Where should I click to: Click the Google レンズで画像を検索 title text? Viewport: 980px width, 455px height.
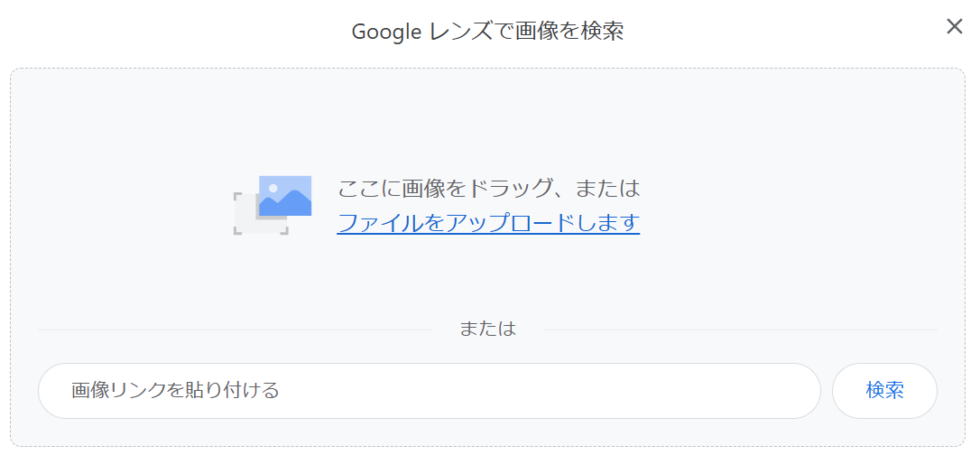[487, 32]
